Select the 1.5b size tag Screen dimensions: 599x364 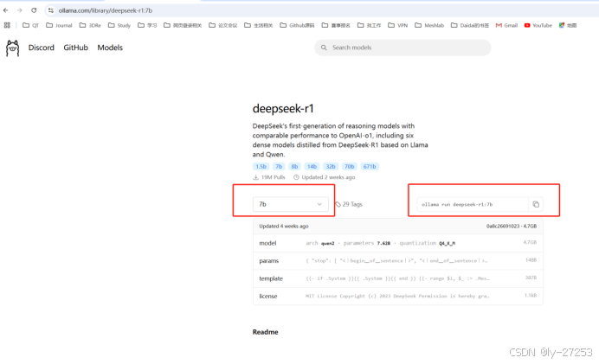pos(261,166)
